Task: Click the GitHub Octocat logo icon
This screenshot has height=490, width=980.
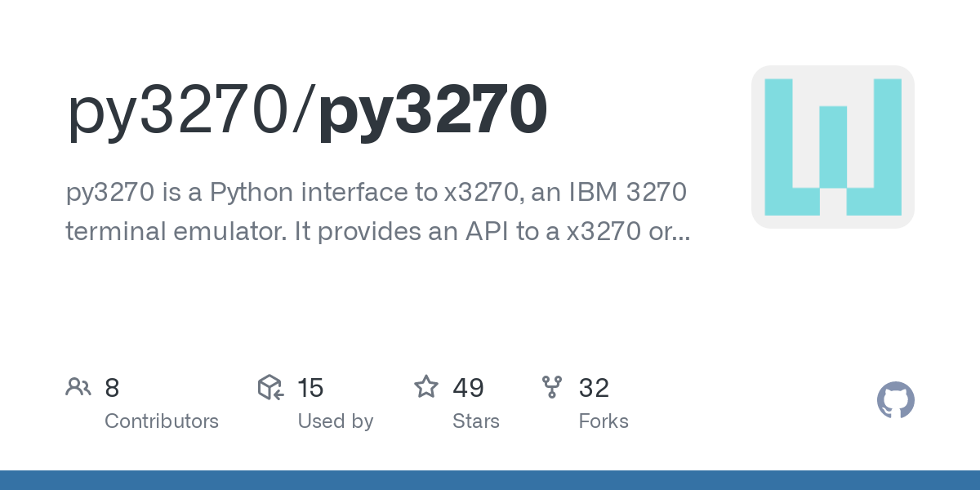Action: click(x=896, y=401)
